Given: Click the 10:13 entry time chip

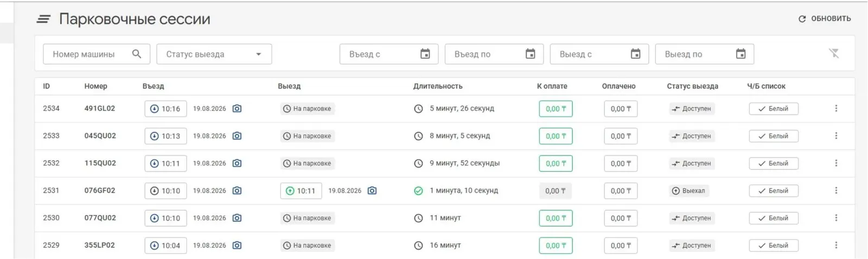Looking at the screenshot, I should point(165,136).
